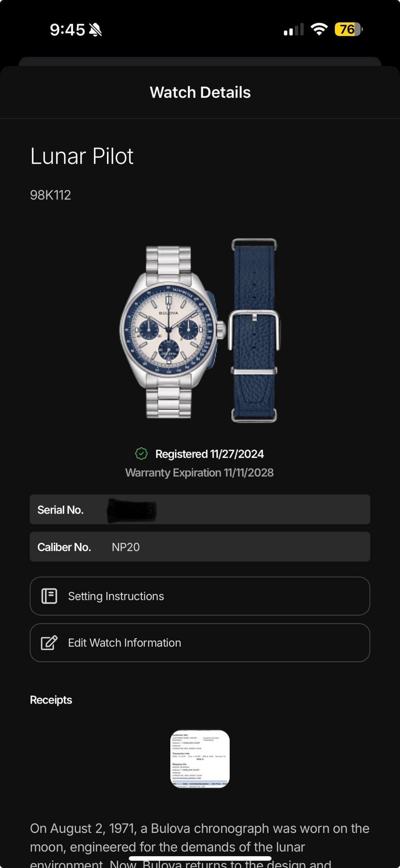Tap the Watch Details header title
The width and height of the screenshot is (400, 868).
click(x=200, y=92)
